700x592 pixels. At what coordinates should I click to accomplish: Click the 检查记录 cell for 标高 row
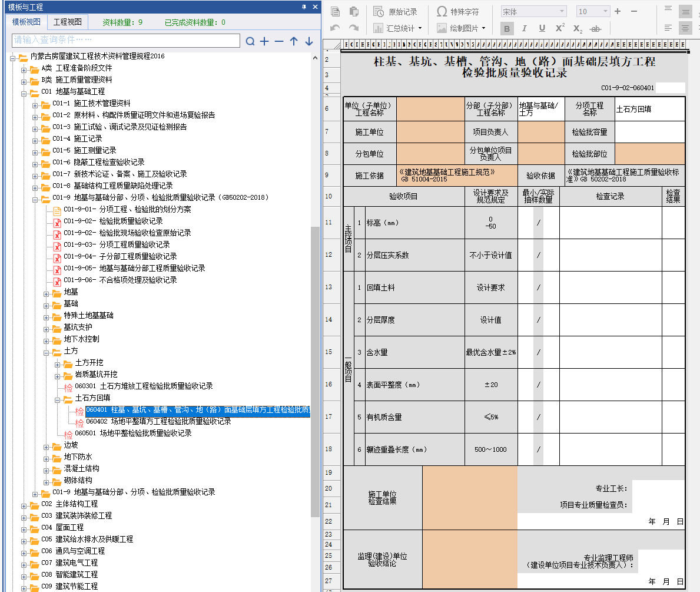(611, 223)
